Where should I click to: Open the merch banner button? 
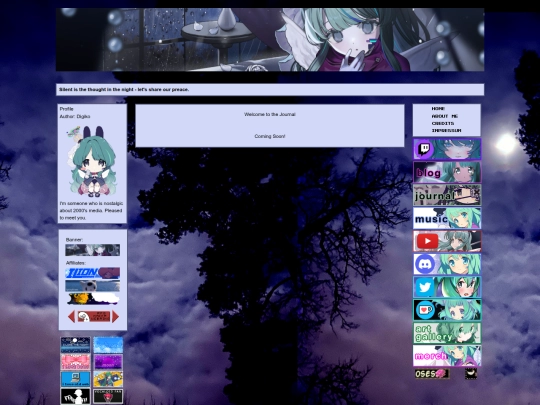click(x=447, y=356)
